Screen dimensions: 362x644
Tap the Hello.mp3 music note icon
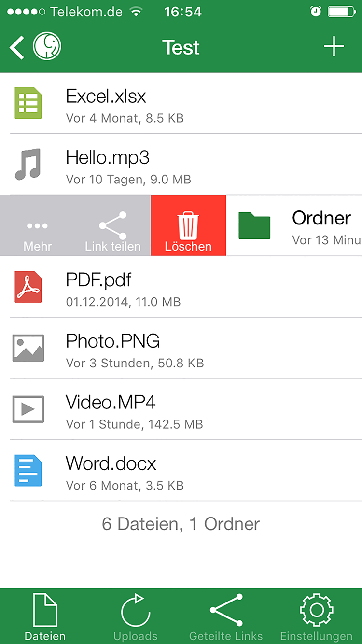click(28, 165)
